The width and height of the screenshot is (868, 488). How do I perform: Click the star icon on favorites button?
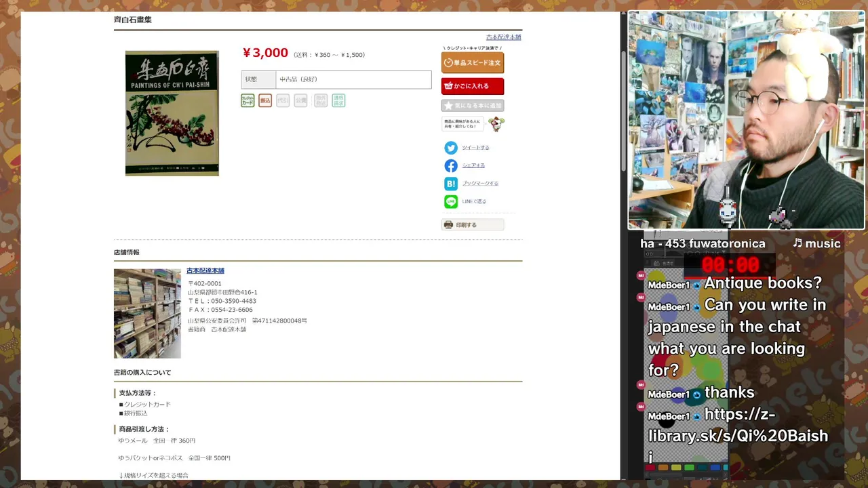pyautogui.click(x=448, y=106)
